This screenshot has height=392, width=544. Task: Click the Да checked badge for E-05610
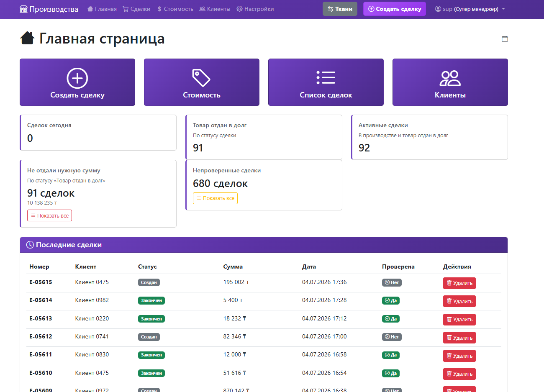pos(391,373)
